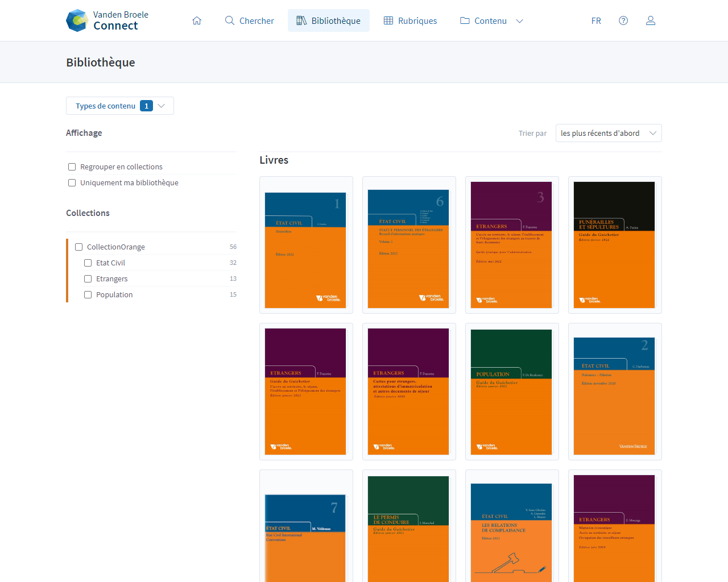Click the magnifier icon beside Chercher
Screen dimensions: 728x582
pyautogui.click(x=230, y=20)
